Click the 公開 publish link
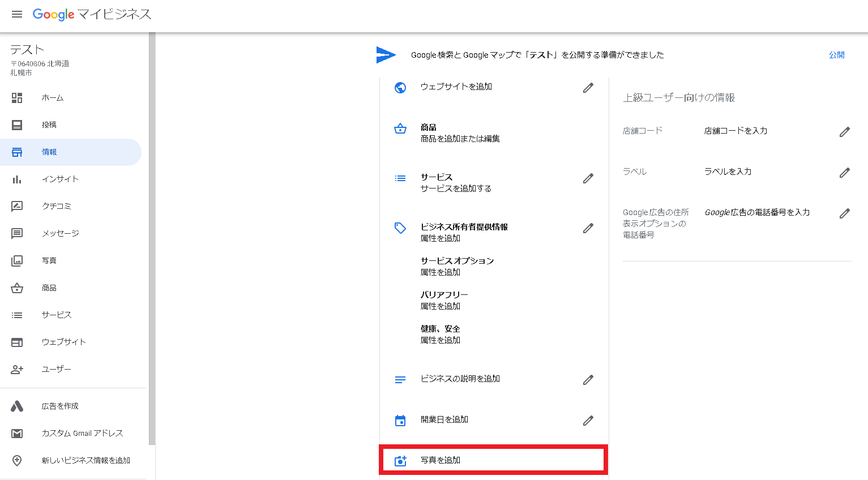This screenshot has height=480, width=868. pos(837,55)
